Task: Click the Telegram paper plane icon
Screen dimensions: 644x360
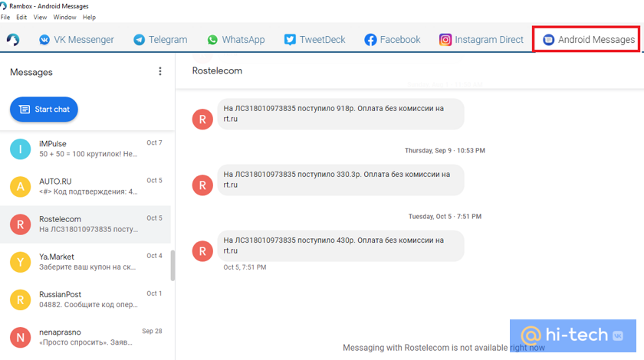Action: pyautogui.click(x=140, y=40)
